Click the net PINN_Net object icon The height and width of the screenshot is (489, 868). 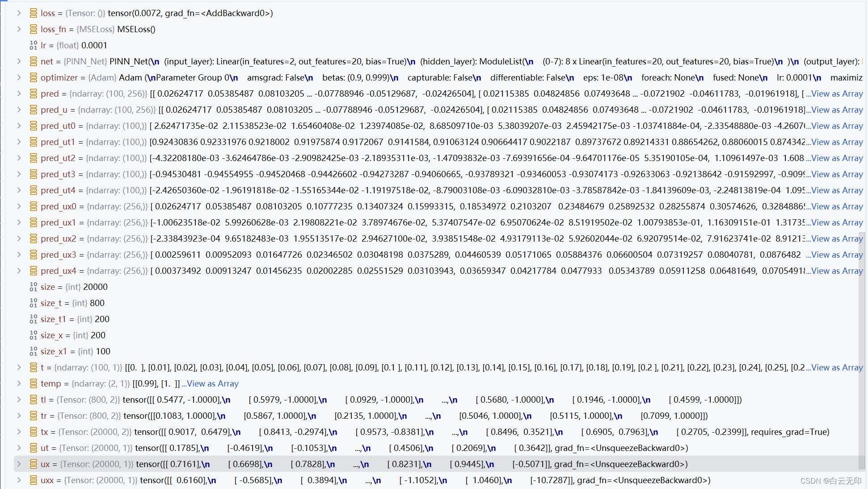click(34, 61)
